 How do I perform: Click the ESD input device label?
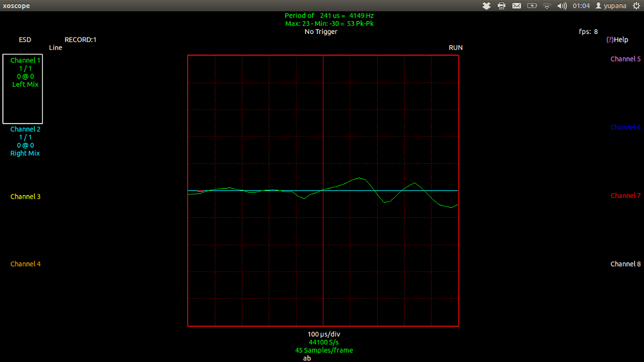[25, 40]
